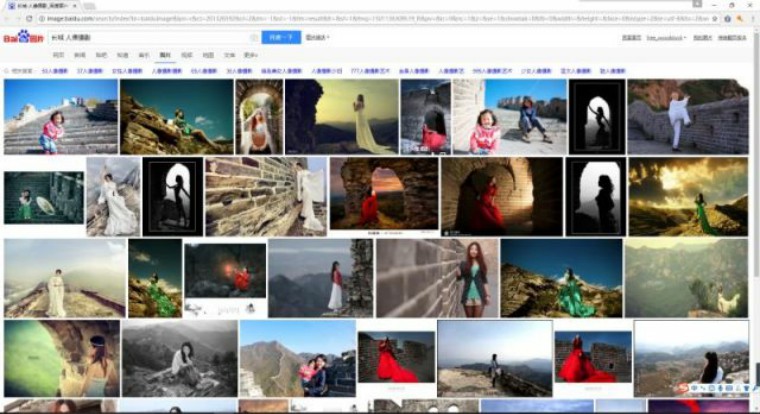Click the Baidu paw logo
Viewport: 760px width, 414px height.
(23, 37)
